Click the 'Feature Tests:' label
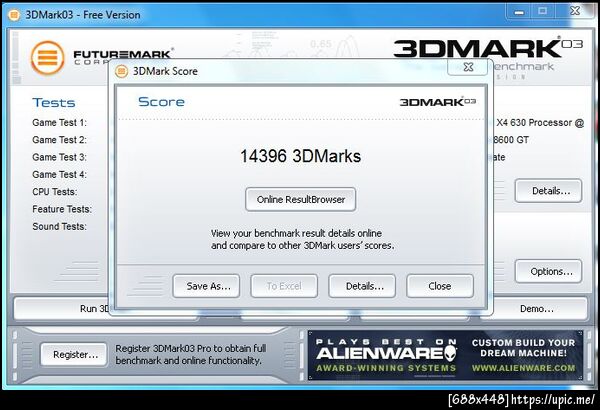Viewport: 600px width, 410px height. (x=62, y=209)
